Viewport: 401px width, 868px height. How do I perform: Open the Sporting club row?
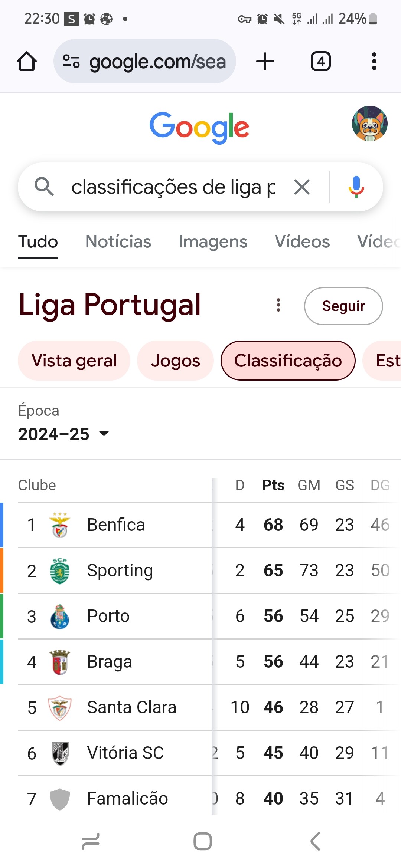pos(120,571)
